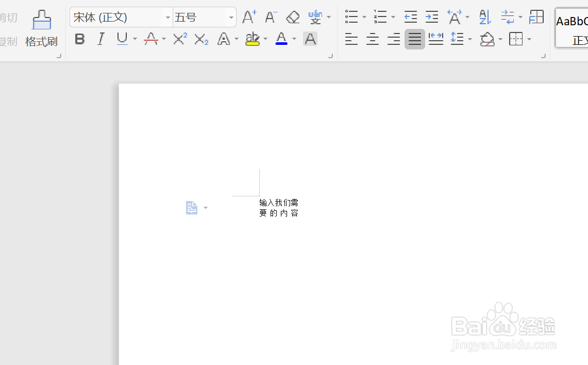Open paste options dropdown arrow beside document icon
The image size is (588, 365).
click(x=206, y=208)
